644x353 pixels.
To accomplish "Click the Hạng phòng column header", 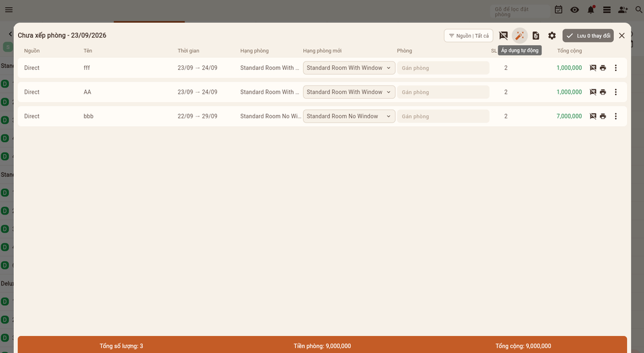I will [x=254, y=50].
